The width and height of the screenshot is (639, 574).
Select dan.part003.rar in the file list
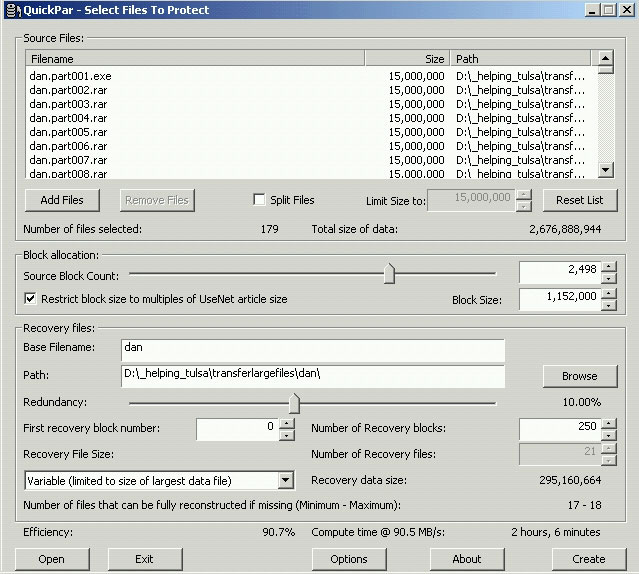coord(68,104)
